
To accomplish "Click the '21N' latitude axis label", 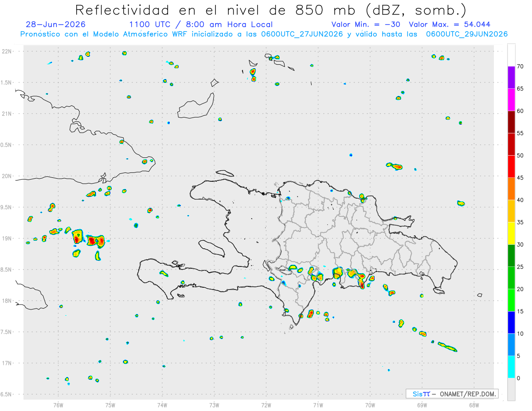I will coord(8,114).
